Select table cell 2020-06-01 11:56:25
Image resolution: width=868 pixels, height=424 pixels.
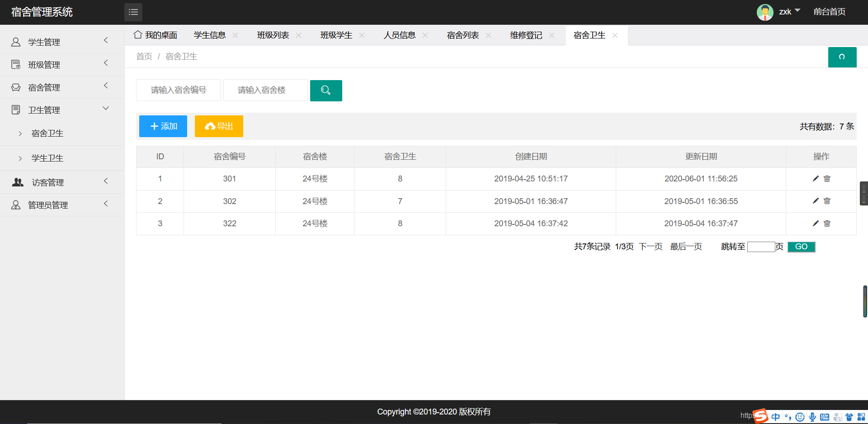coord(701,179)
